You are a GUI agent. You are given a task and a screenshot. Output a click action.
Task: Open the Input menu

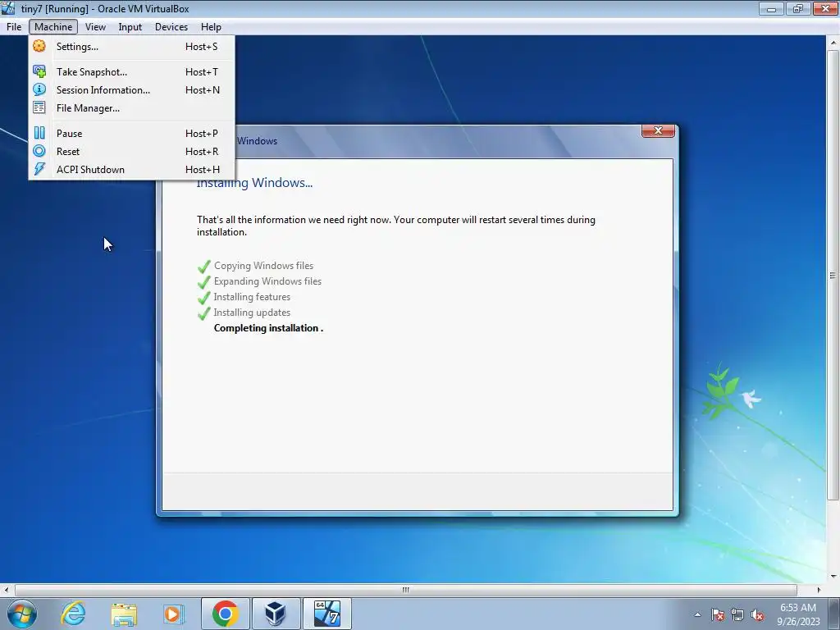tap(130, 27)
